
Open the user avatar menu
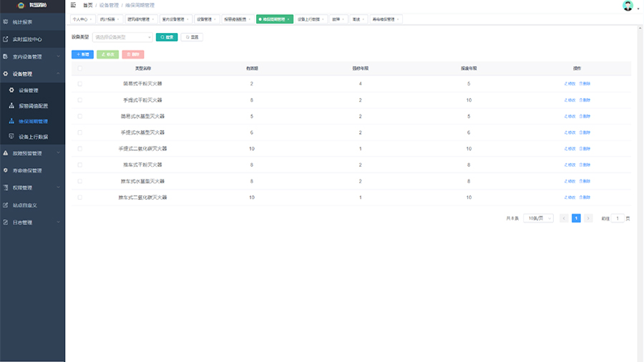[628, 6]
